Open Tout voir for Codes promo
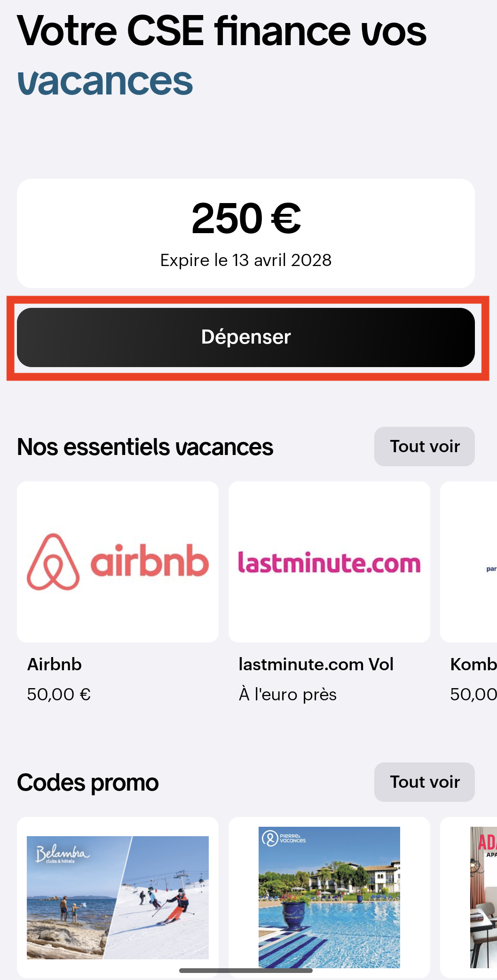 [424, 782]
